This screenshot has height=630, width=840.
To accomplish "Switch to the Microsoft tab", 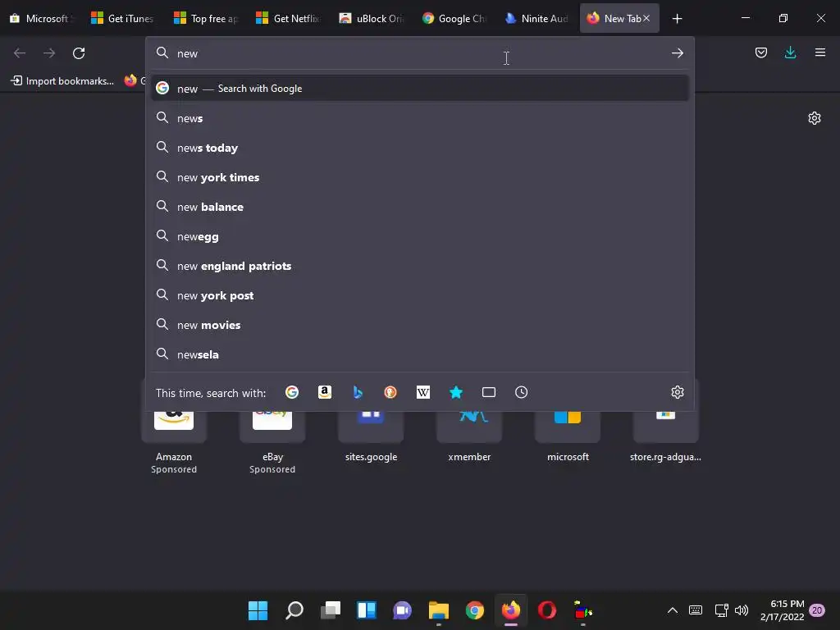I will click(41, 18).
